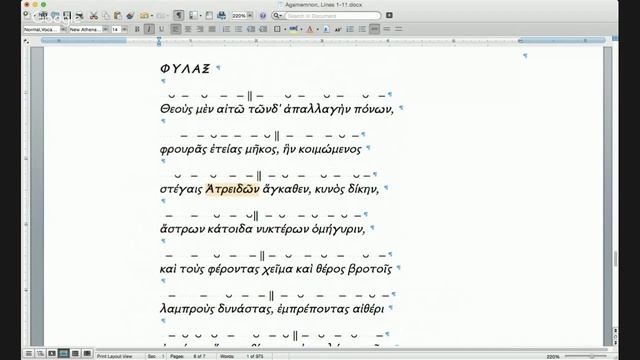Image resolution: width=640 pixels, height=360 pixels.
Task: Select the Print Layout view icon
Action: (x=64, y=353)
